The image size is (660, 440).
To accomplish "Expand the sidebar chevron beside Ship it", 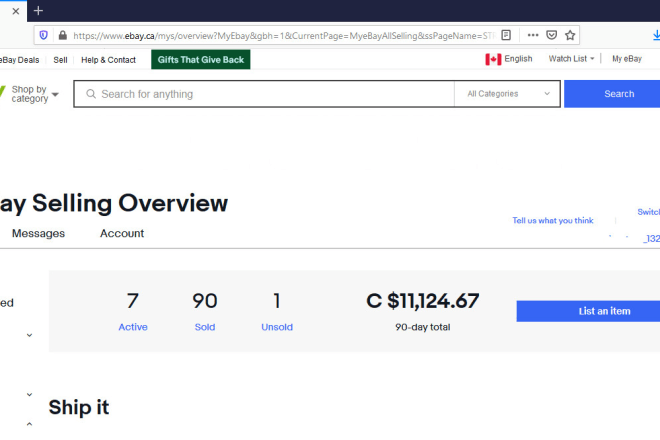I will (29, 395).
